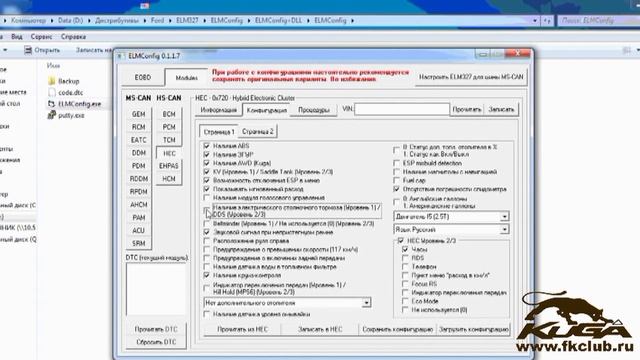Click Прочитать button next to VIN
Screen dimensions: 640x360
coord(467,109)
